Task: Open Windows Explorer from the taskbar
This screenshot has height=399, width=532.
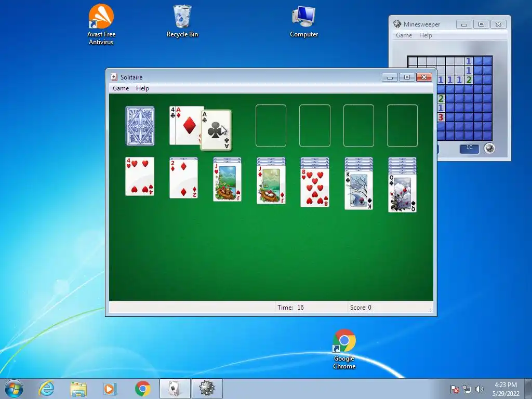Action: click(x=78, y=389)
